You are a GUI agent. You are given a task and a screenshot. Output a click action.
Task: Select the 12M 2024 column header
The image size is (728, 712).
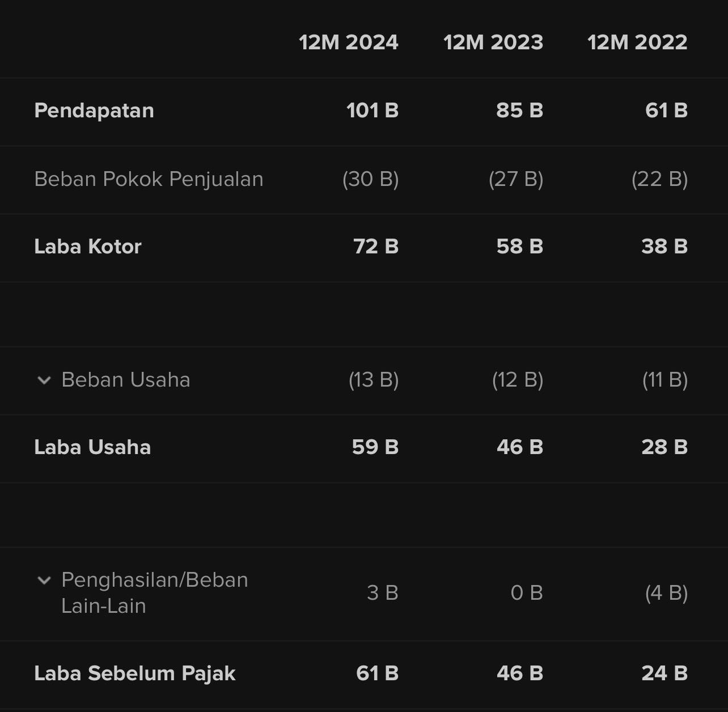[349, 43]
